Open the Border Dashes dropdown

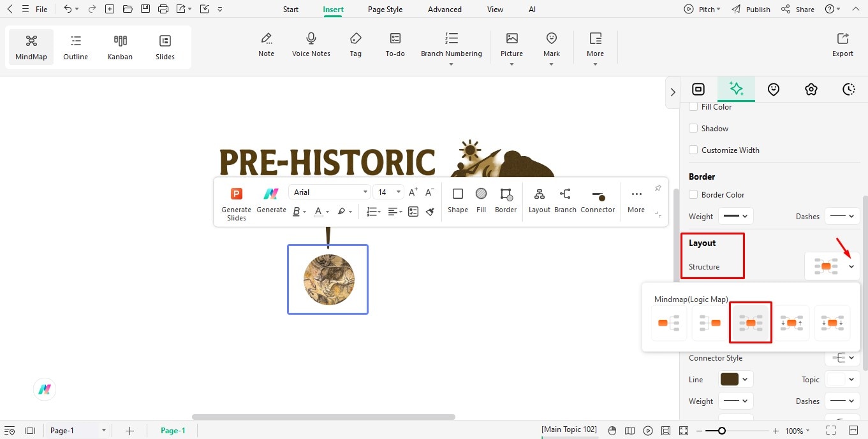click(842, 217)
